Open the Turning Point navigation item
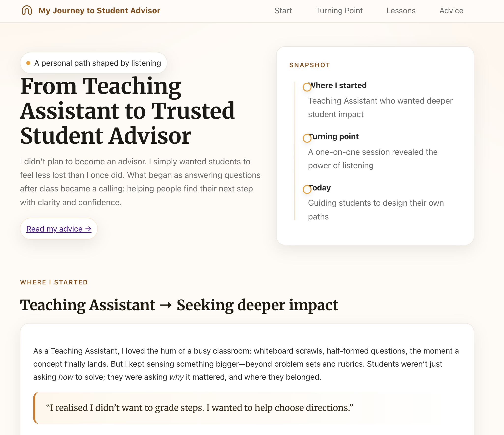 [x=339, y=11]
